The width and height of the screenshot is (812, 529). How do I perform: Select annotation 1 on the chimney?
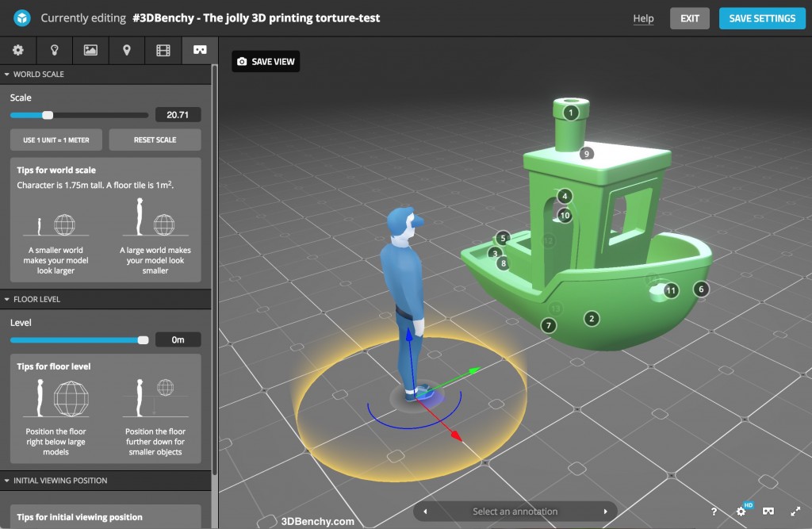[x=571, y=113]
